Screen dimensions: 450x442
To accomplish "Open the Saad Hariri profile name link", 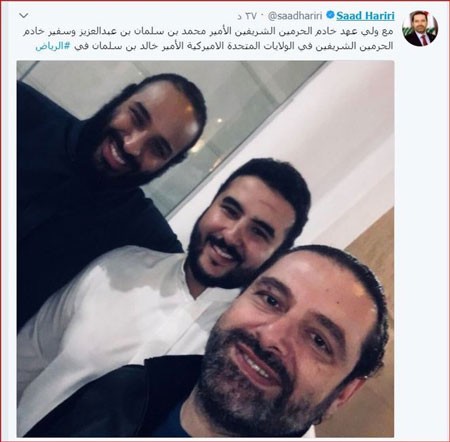I will [365, 15].
